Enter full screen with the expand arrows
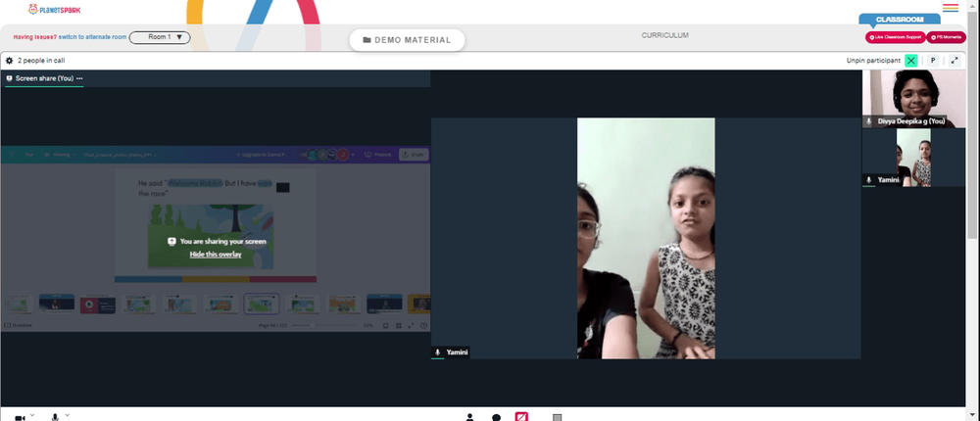The image size is (980, 421). pos(955,61)
